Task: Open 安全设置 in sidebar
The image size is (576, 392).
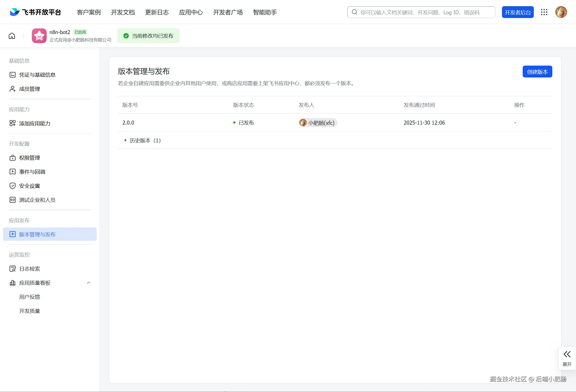Action: (x=30, y=186)
